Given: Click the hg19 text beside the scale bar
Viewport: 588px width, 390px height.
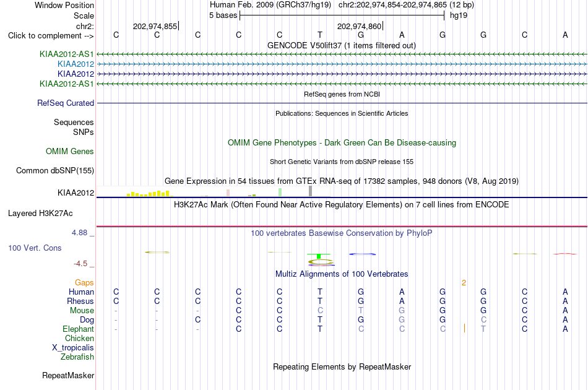Looking at the screenshot, I should [458, 15].
